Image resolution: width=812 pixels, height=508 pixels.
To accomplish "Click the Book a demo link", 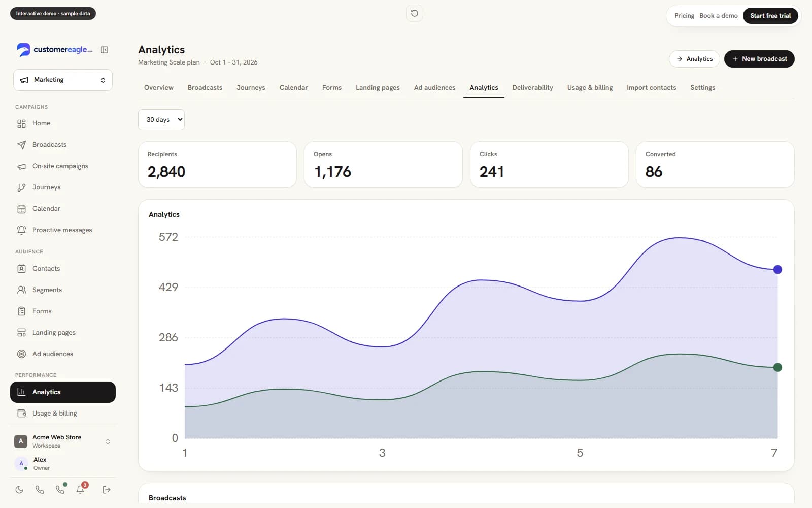I will [719, 16].
